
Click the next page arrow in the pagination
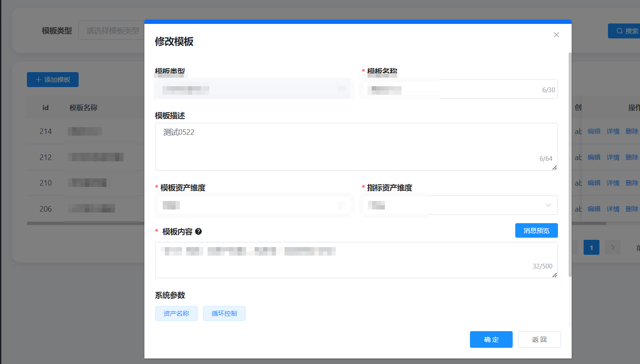(x=613, y=248)
